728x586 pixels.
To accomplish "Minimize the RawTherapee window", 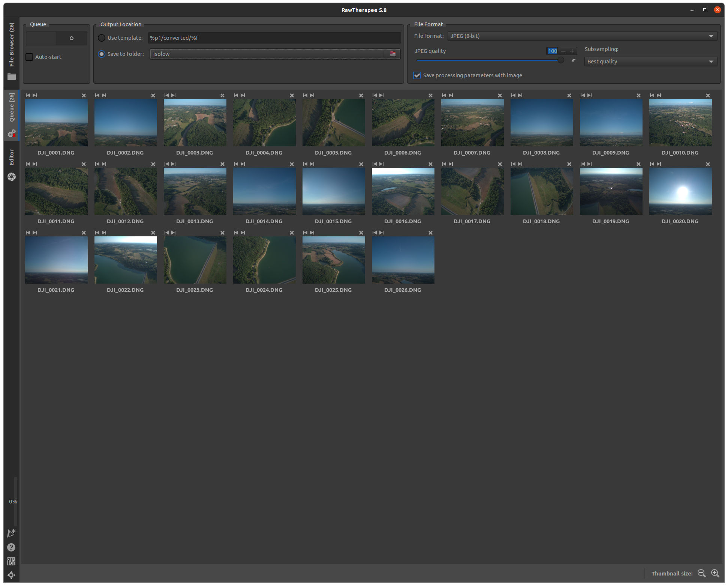I will (x=692, y=10).
